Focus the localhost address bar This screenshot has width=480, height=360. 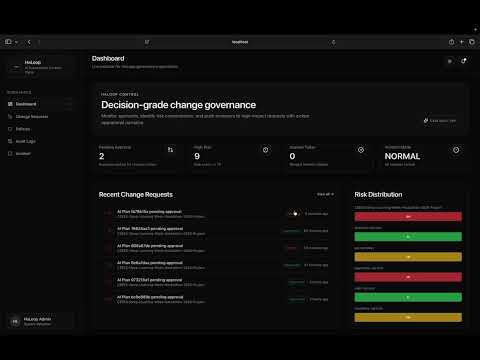(240, 42)
